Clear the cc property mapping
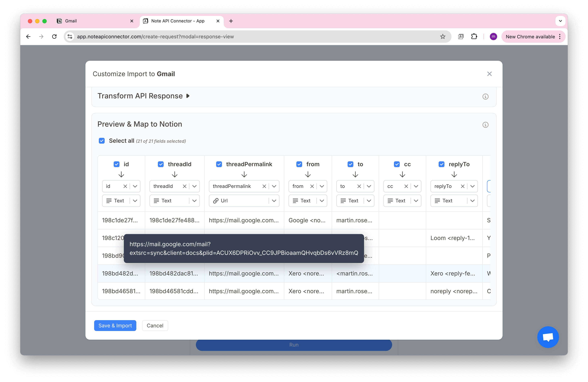Viewport: 588px width, 382px height. click(406, 186)
